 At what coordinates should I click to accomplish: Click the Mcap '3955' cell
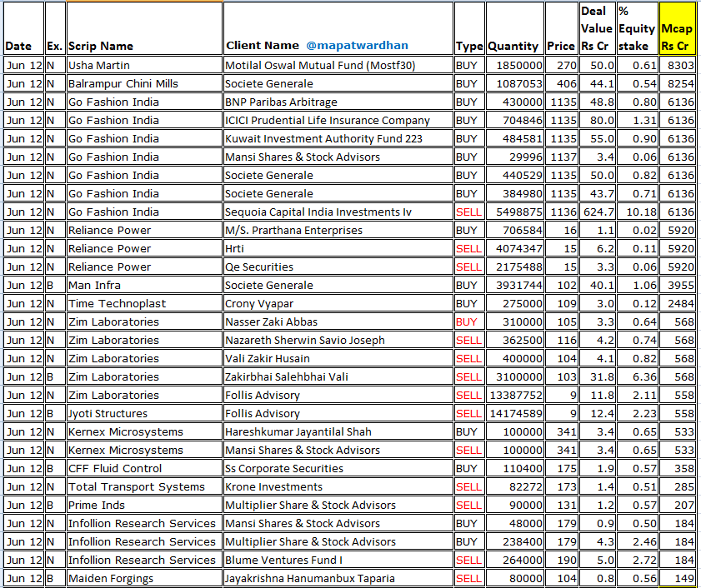click(x=677, y=285)
